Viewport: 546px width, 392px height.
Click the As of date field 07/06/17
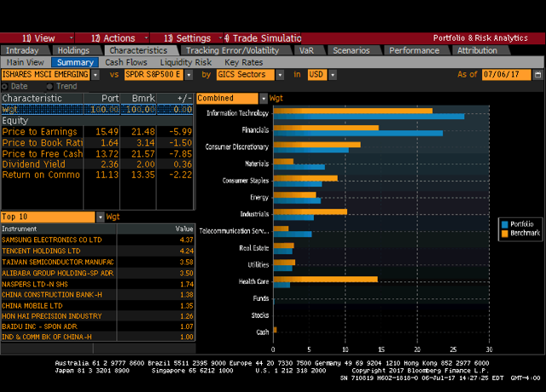click(506, 75)
